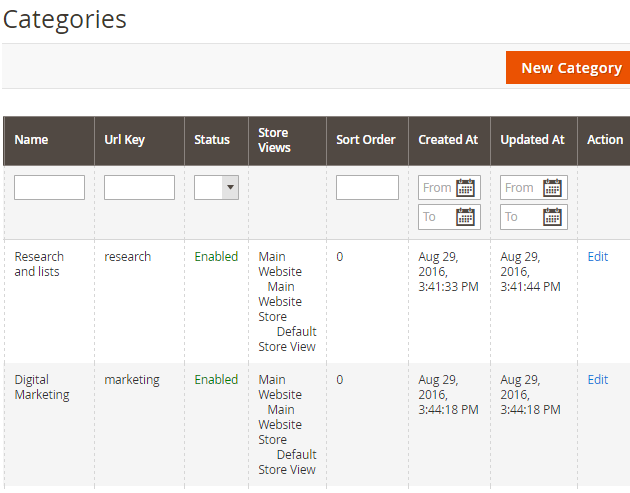Expand the Status filter dropdown

click(x=216, y=187)
